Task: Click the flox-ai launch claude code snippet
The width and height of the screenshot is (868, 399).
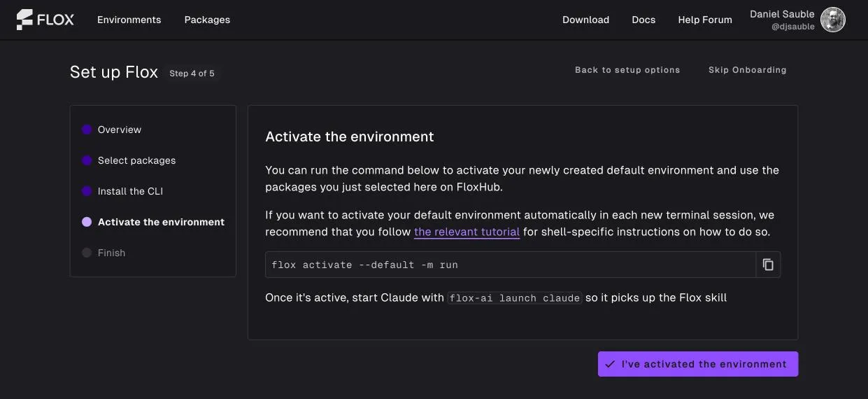Action: [x=515, y=298]
